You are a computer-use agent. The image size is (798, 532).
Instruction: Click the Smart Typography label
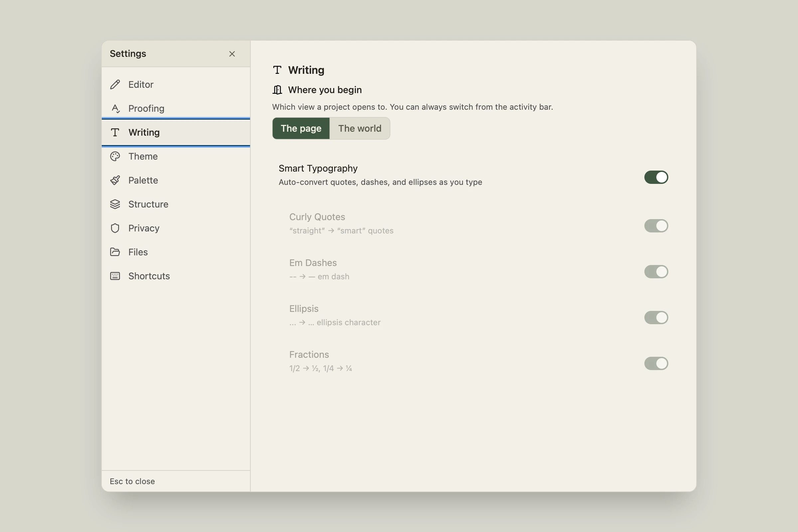click(x=318, y=168)
